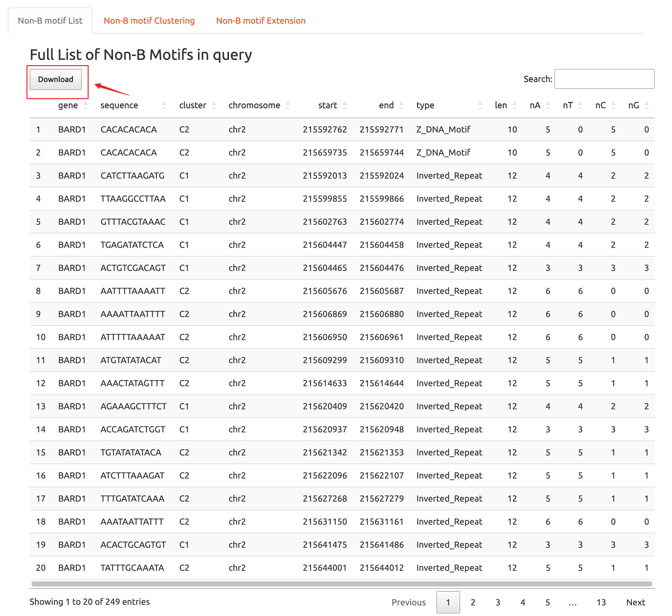Sort by gene column arrows
The height and width of the screenshot is (616, 672).
point(86,105)
